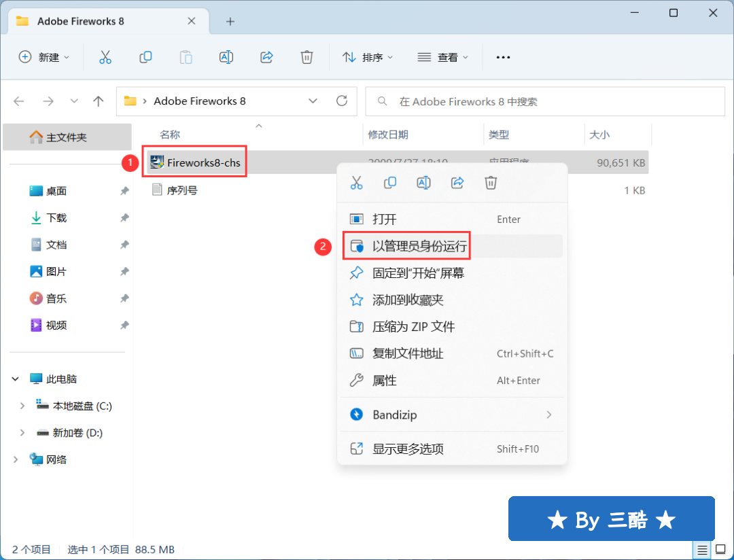The image size is (734, 560).
Task: Go up one folder level with the up arrow
Action: 99,101
